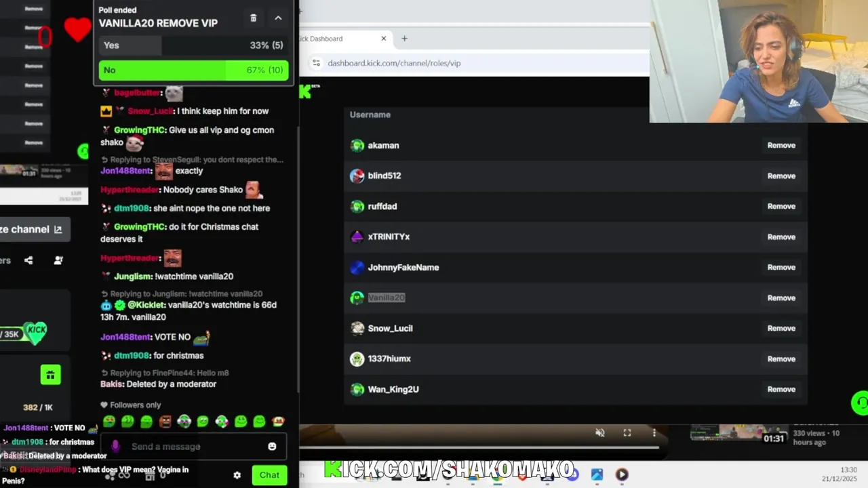Switch to the Kick Dashboard tab
The image size is (868, 488).
click(346, 39)
